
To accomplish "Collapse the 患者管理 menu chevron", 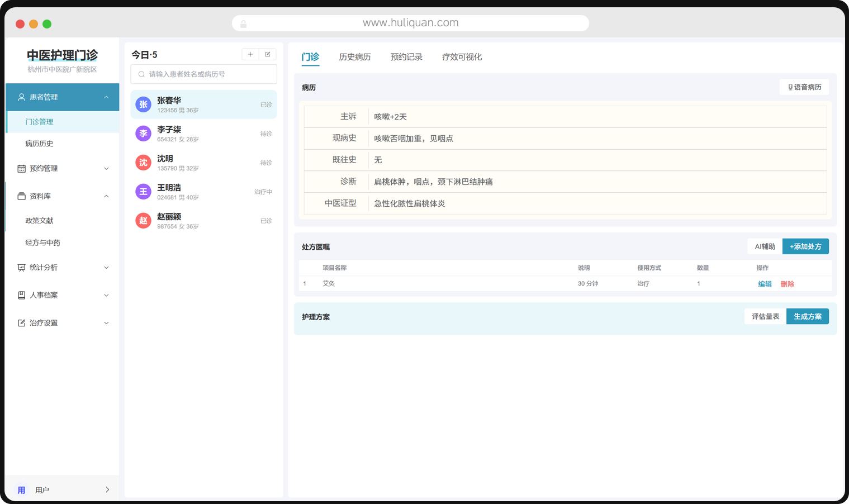I will point(106,97).
